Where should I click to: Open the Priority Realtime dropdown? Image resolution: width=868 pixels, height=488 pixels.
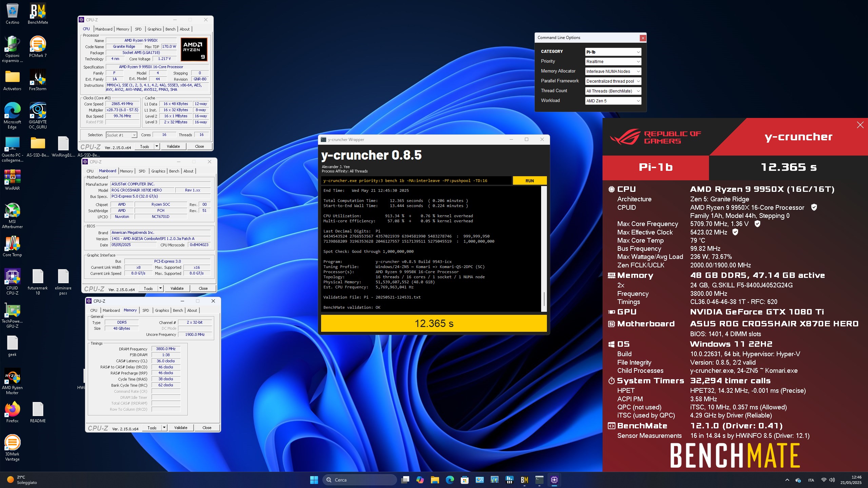pyautogui.click(x=613, y=62)
